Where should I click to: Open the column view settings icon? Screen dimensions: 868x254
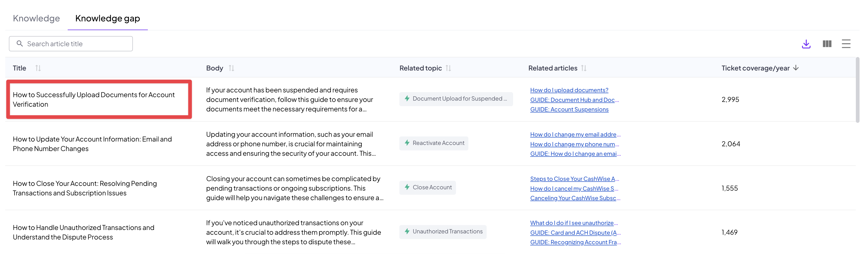[x=827, y=44]
